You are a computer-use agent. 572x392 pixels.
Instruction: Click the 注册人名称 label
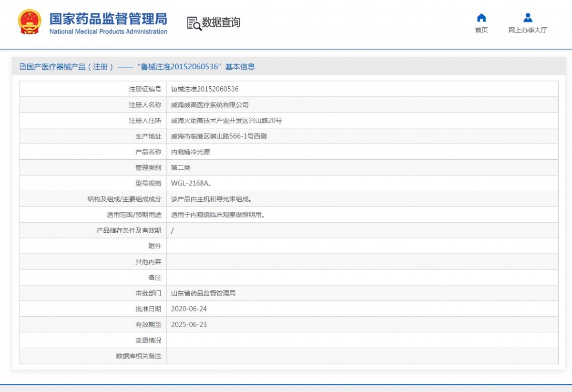click(x=145, y=105)
